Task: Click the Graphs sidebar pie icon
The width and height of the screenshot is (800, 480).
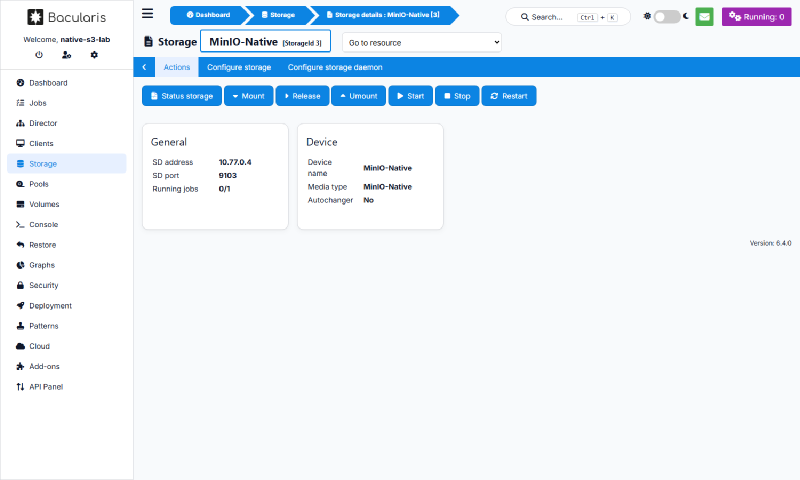Action: click(20, 265)
